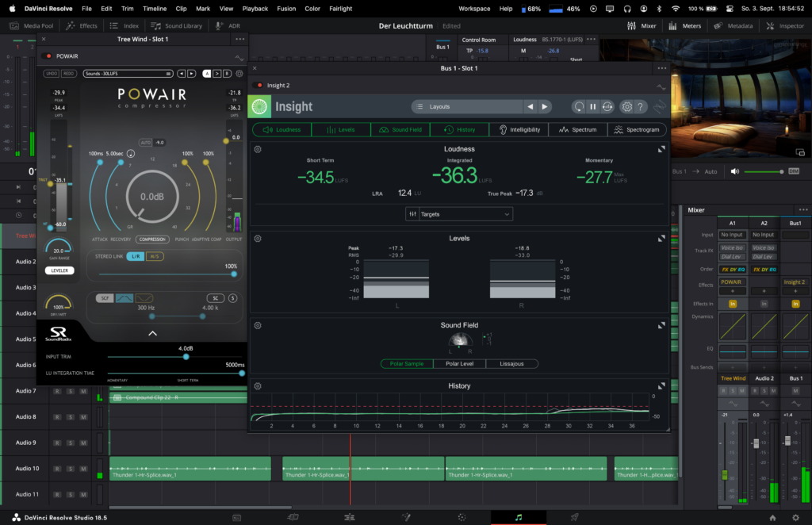Open the A1 channel Input selector
The width and height of the screenshot is (812, 525).
732,235
